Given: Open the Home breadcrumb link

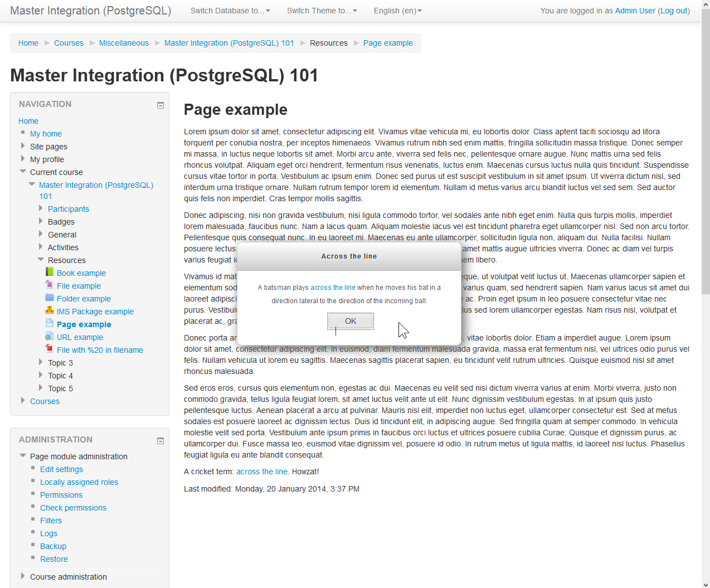Looking at the screenshot, I should click(28, 43).
